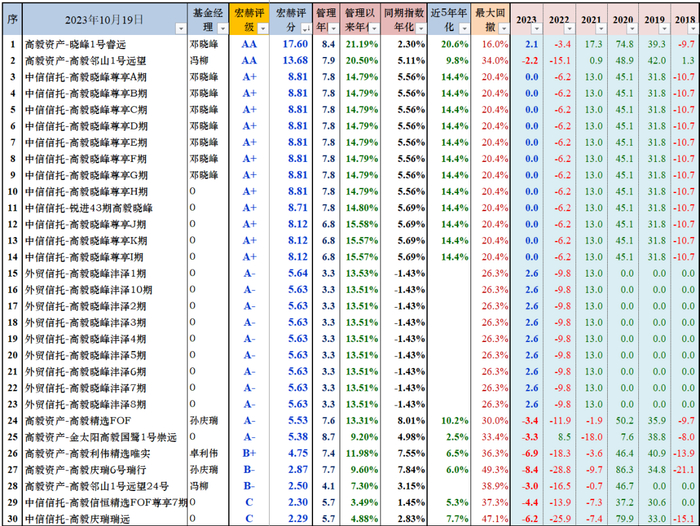The image size is (700, 526).
Task: Select the 14.80% annualized return cell
Action: tap(360, 208)
